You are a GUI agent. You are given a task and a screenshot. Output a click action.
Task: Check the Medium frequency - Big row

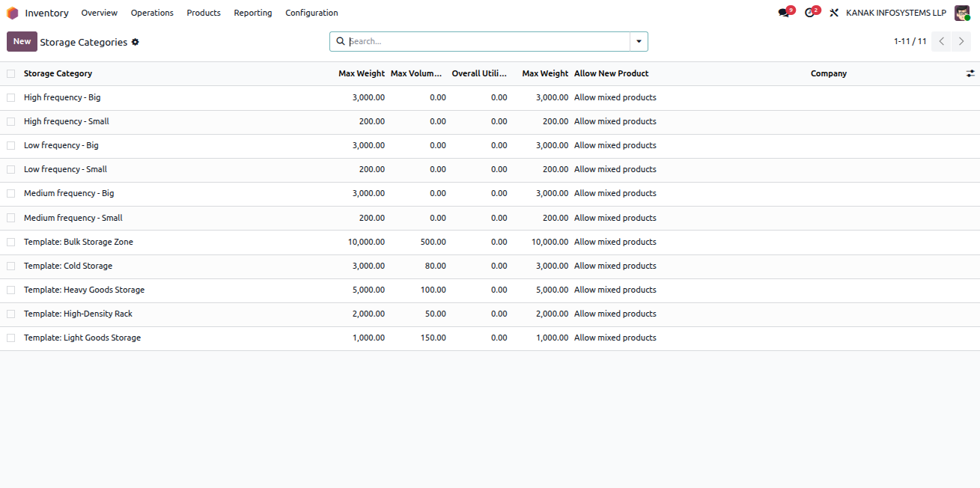click(10, 193)
